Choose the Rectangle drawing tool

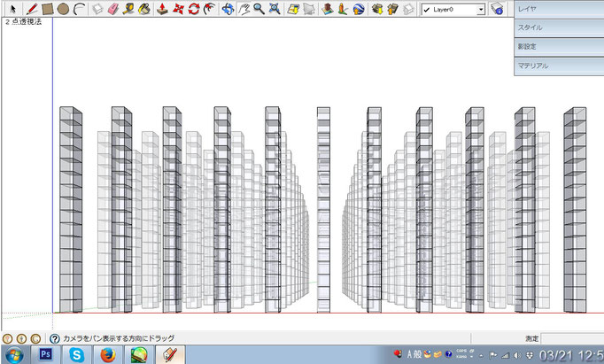point(47,9)
